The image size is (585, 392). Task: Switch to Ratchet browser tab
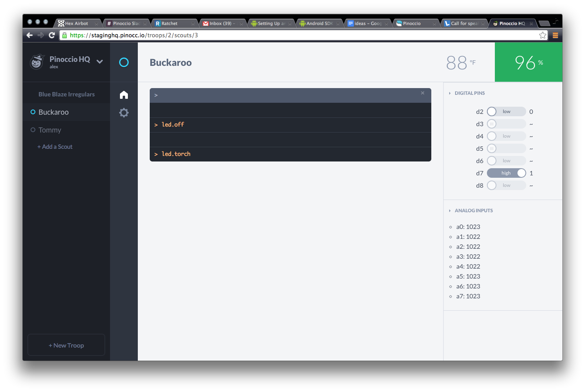[175, 23]
